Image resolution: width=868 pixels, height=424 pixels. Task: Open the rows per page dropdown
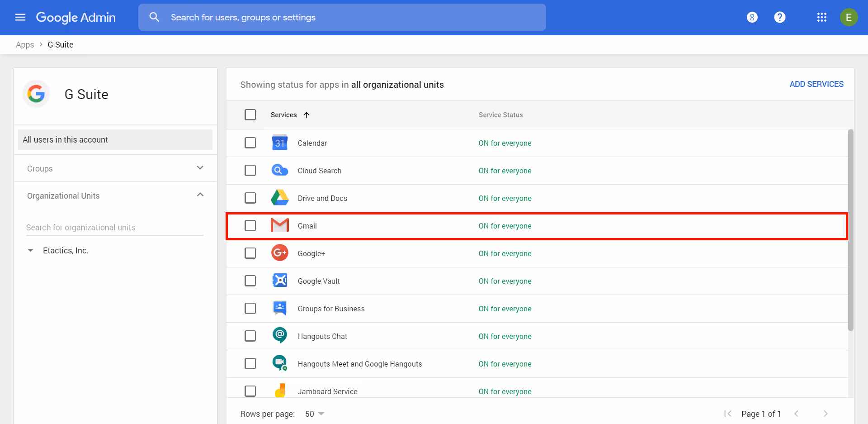(315, 414)
